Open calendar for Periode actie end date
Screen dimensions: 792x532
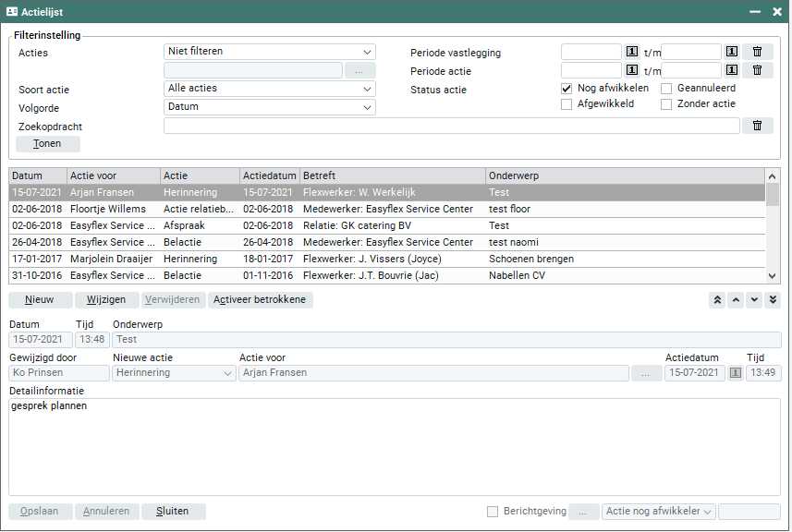(x=731, y=70)
